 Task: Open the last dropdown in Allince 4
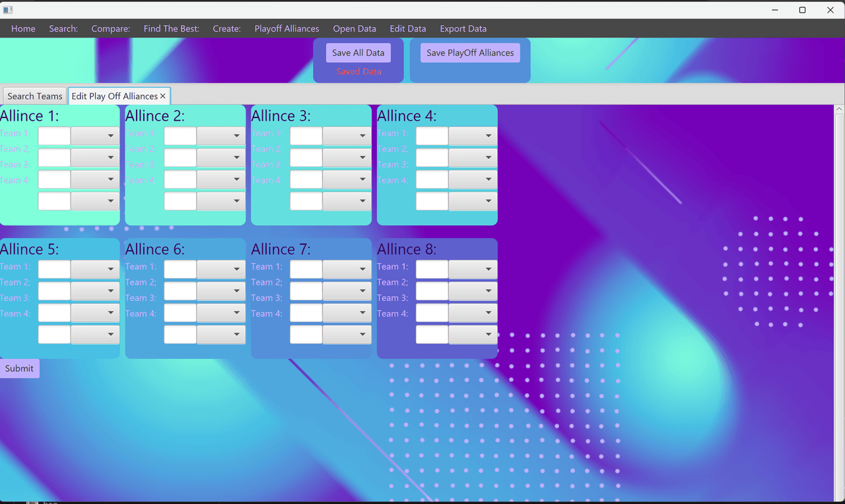pyautogui.click(x=473, y=201)
